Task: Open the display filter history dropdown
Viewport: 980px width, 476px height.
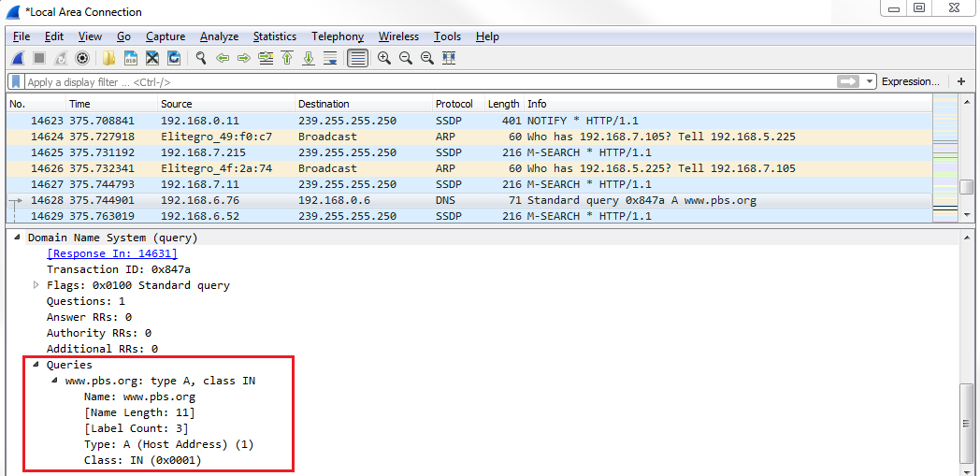Action: pos(871,82)
